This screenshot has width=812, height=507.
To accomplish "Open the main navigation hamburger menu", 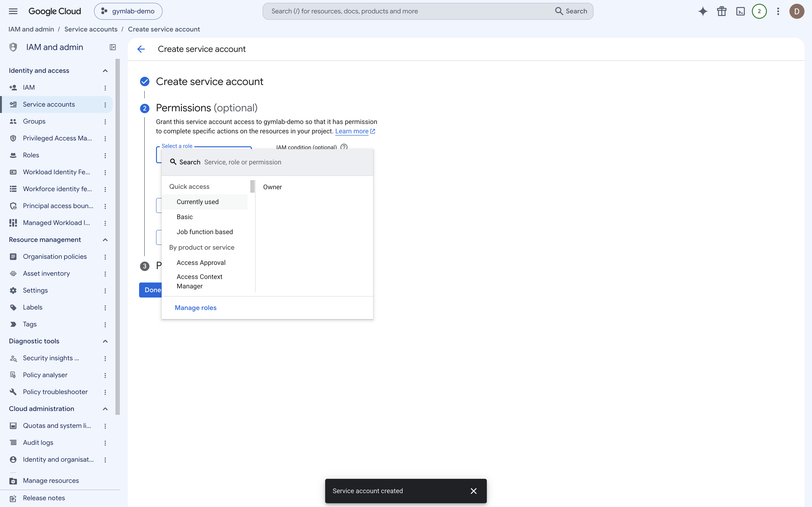I will (13, 11).
